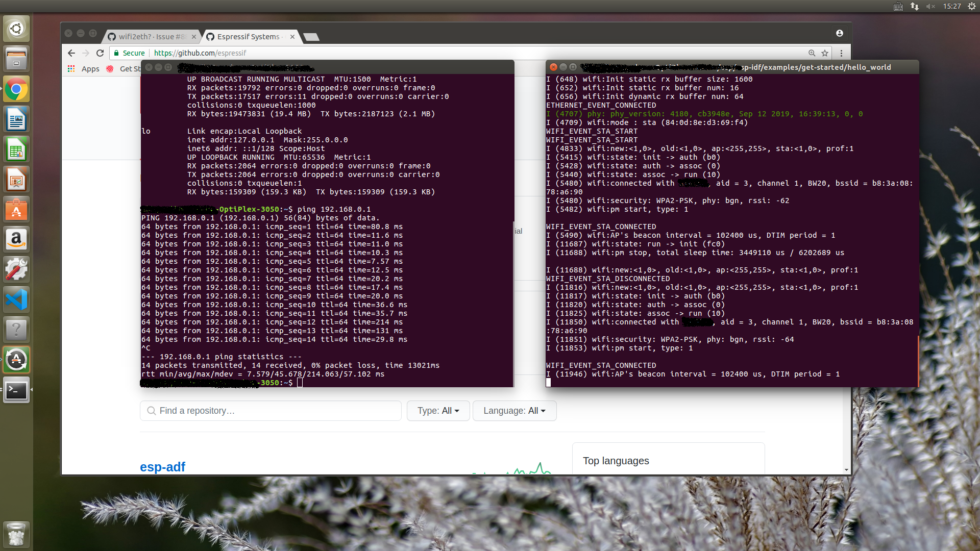Screen dimensions: 980x551
Task: Click the Find a repository search field
Action: coord(270,411)
